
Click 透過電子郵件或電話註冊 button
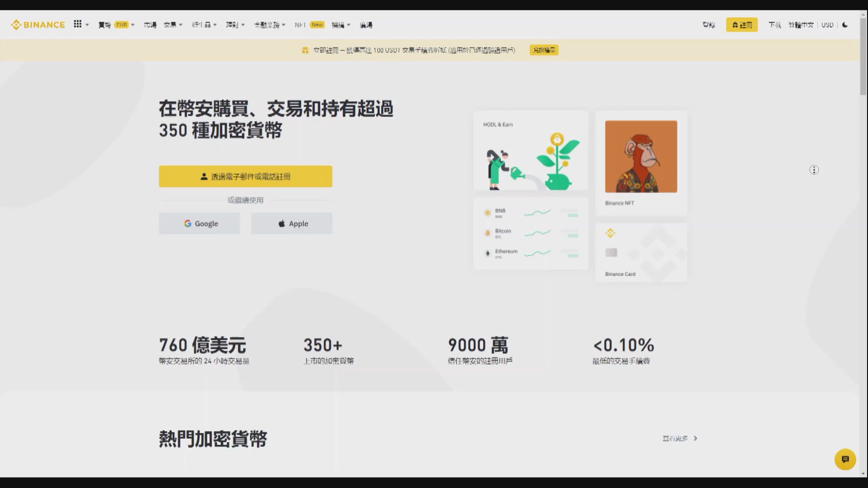(245, 176)
